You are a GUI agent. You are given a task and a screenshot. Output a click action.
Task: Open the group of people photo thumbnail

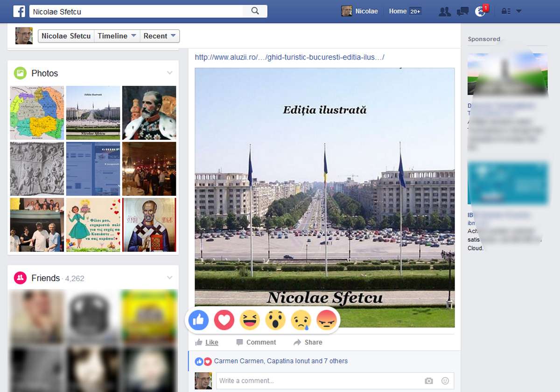click(x=37, y=225)
